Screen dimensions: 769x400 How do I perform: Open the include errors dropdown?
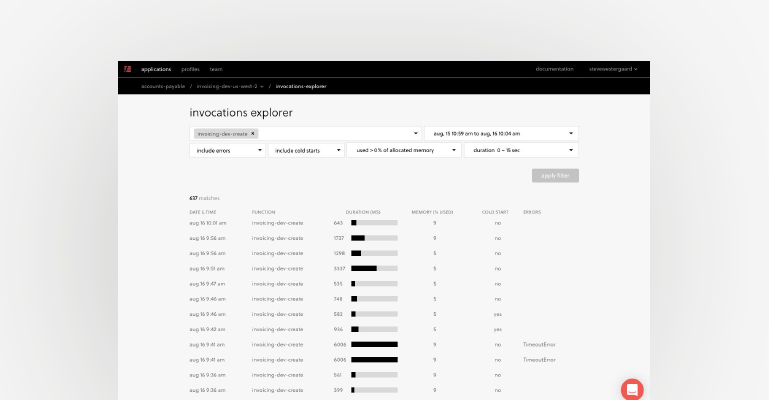(x=227, y=150)
